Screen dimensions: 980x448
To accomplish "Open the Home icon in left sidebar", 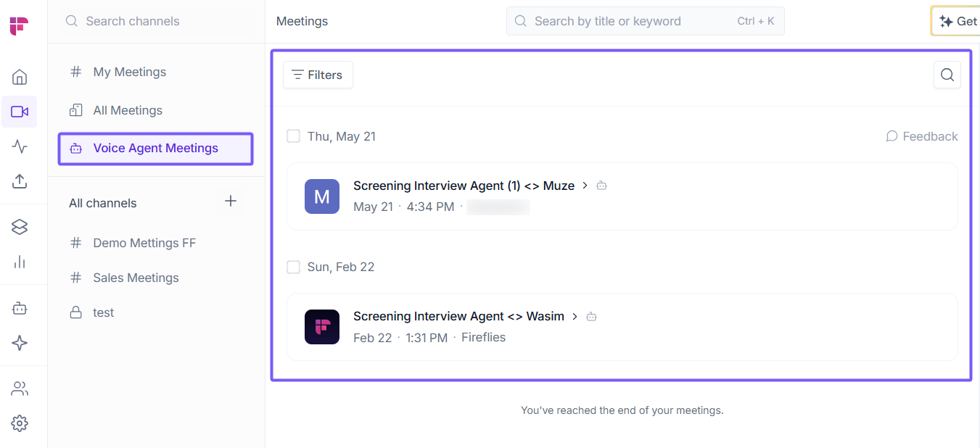I will (20, 77).
